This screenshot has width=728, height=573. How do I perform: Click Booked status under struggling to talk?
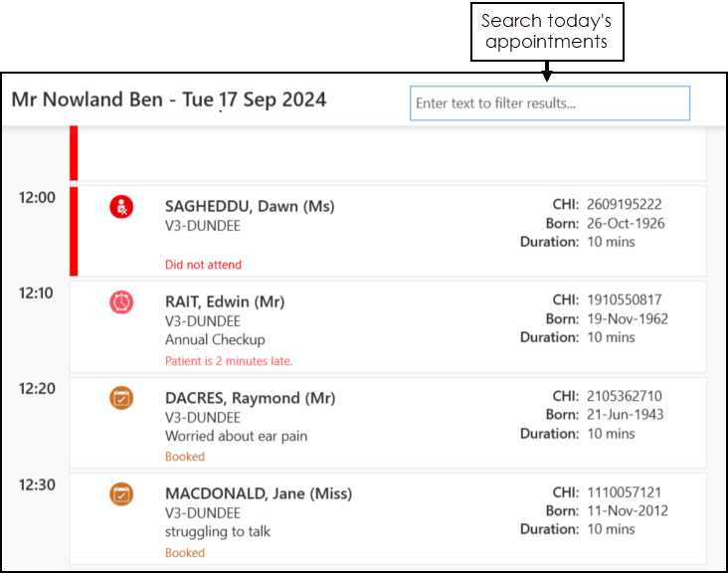click(x=185, y=552)
